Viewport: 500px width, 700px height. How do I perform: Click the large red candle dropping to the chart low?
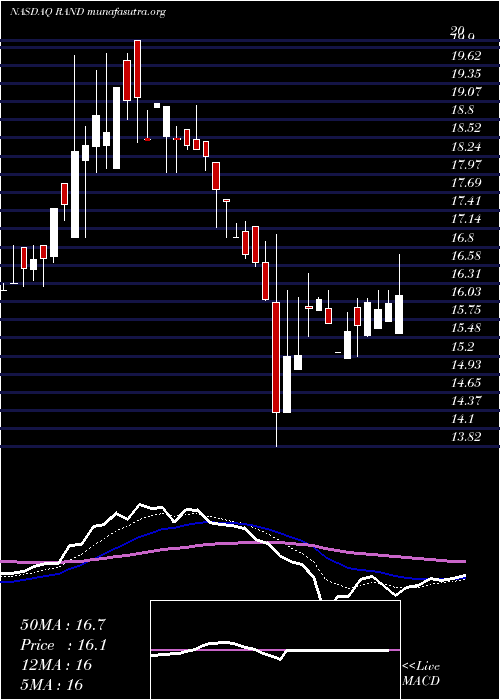(x=276, y=357)
